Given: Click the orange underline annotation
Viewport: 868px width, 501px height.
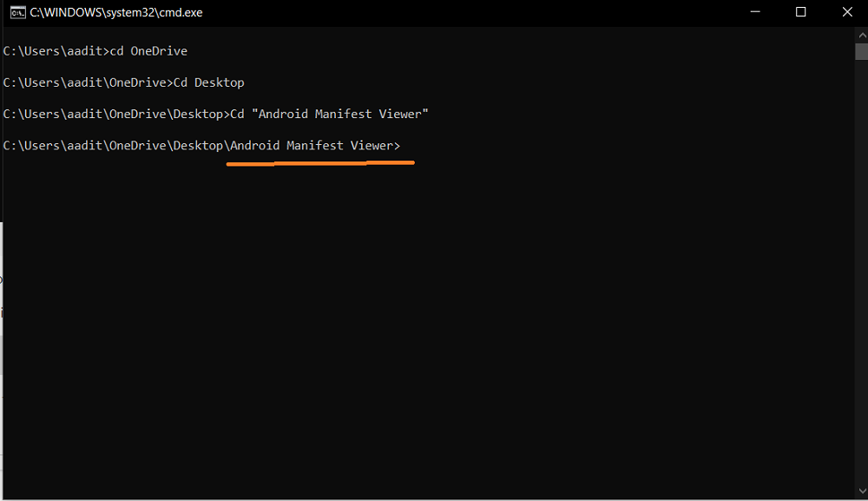Looking at the screenshot, I should (x=319, y=163).
